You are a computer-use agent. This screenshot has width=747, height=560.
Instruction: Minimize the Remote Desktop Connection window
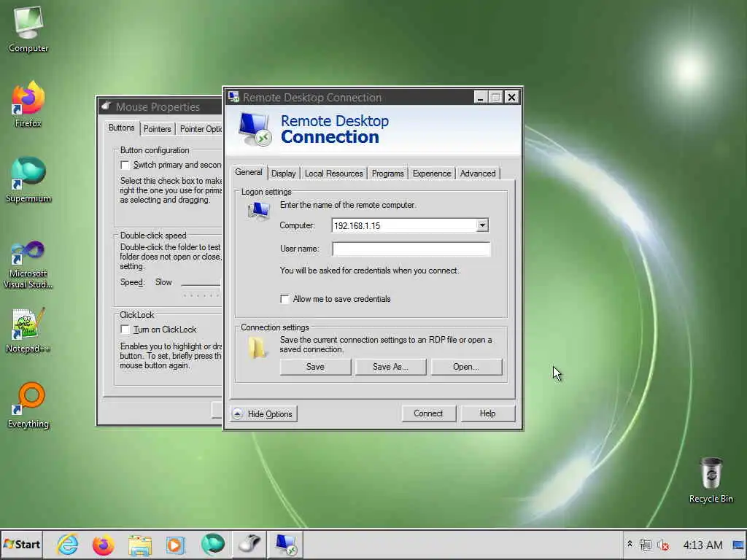480,97
